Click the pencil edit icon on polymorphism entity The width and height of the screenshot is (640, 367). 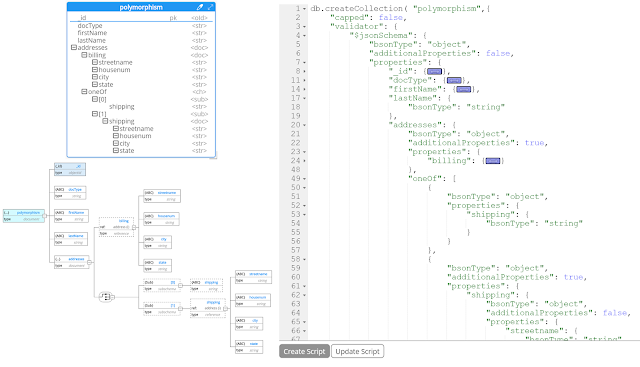pyautogui.click(x=200, y=7)
